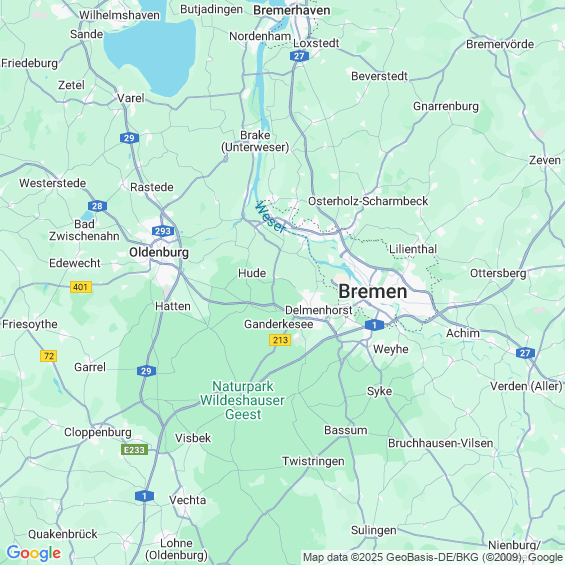The width and height of the screenshot is (565, 565).
Task: Click the Osterholz-Scharmbeck label
Action: click(368, 201)
